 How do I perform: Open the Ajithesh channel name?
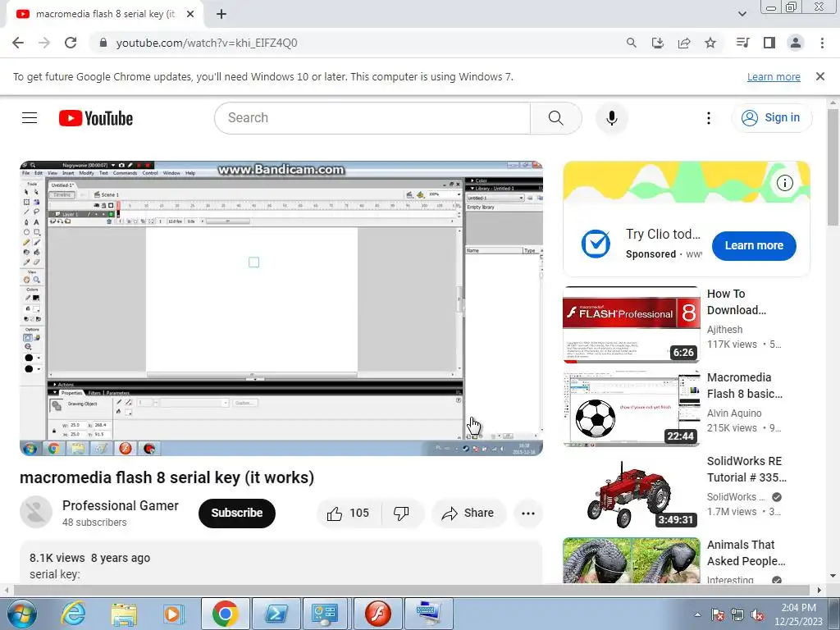tap(725, 330)
